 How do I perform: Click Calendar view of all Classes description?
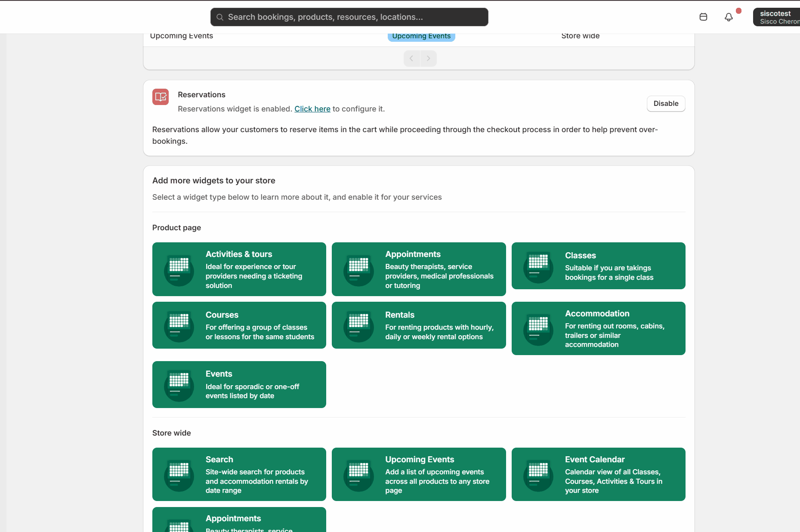(614, 481)
